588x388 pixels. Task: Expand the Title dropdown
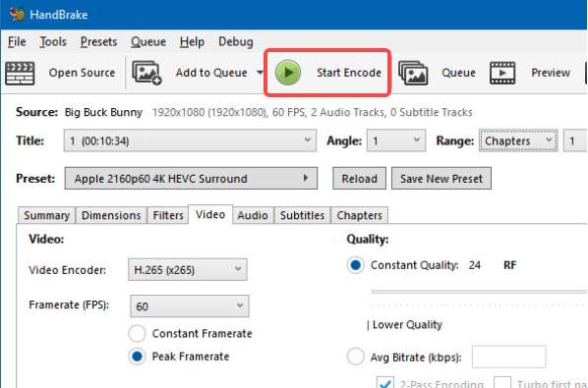(190, 140)
